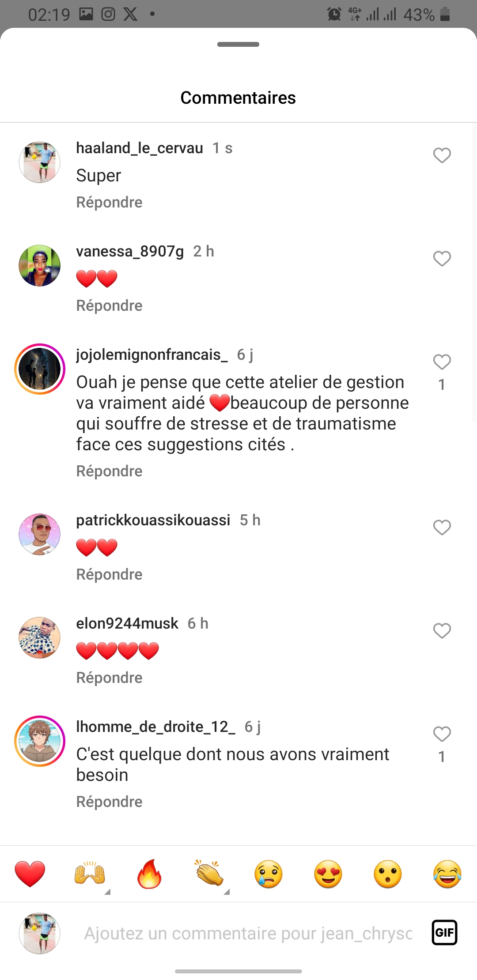Reply to jojolemignonfrancais_ comment

pyautogui.click(x=109, y=471)
